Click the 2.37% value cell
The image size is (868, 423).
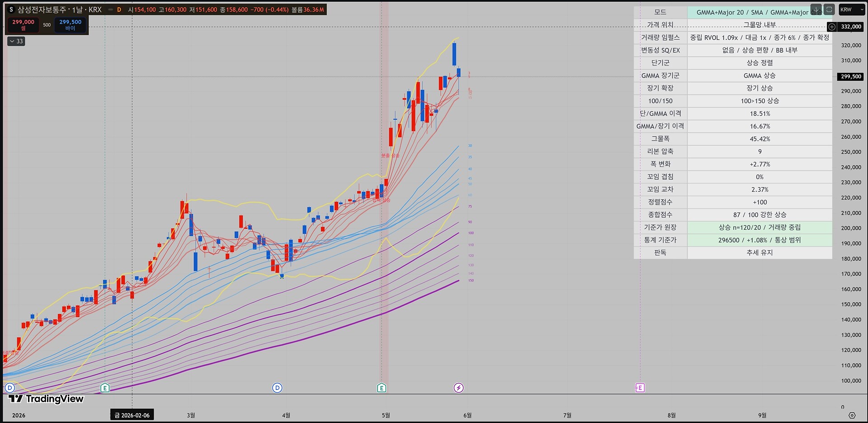pos(759,190)
